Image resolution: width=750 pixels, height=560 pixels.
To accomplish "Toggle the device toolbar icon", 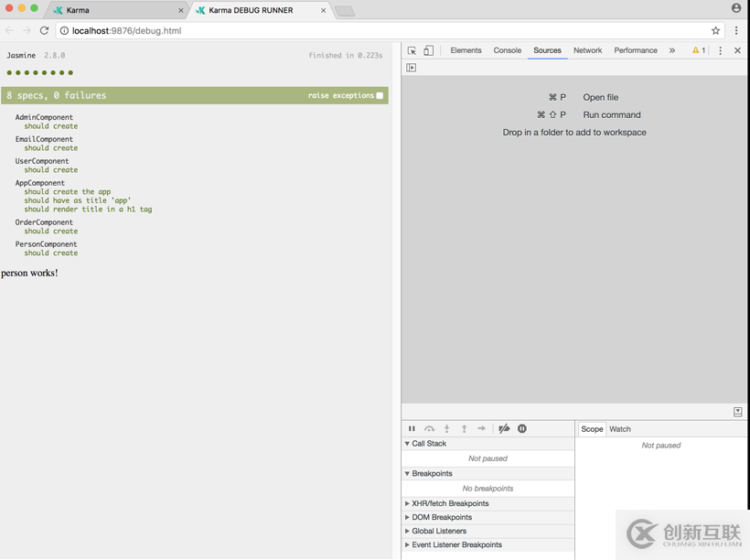I will click(x=429, y=50).
